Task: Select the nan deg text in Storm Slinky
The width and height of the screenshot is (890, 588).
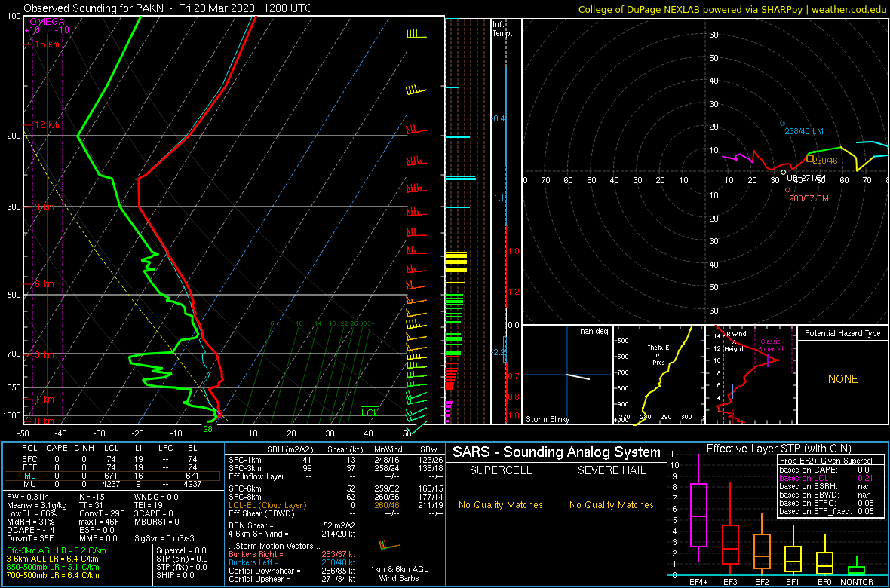Action: (593, 331)
